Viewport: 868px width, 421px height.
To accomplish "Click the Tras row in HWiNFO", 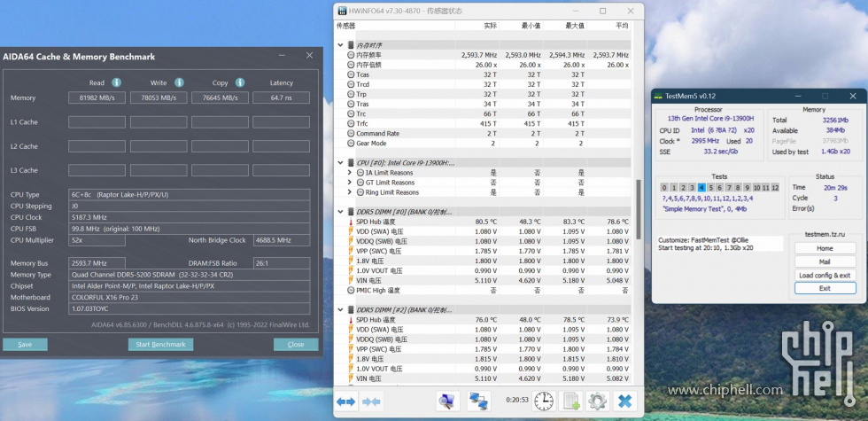I will [484, 105].
